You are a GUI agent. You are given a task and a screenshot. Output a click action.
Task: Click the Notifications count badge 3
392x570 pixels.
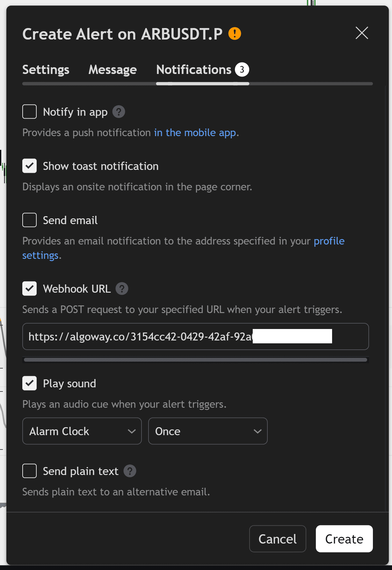point(242,69)
